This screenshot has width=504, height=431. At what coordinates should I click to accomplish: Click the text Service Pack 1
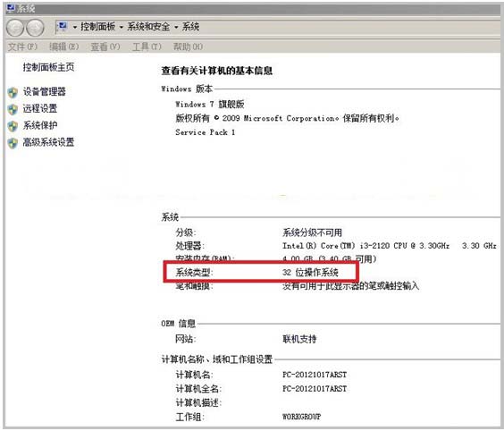(205, 132)
